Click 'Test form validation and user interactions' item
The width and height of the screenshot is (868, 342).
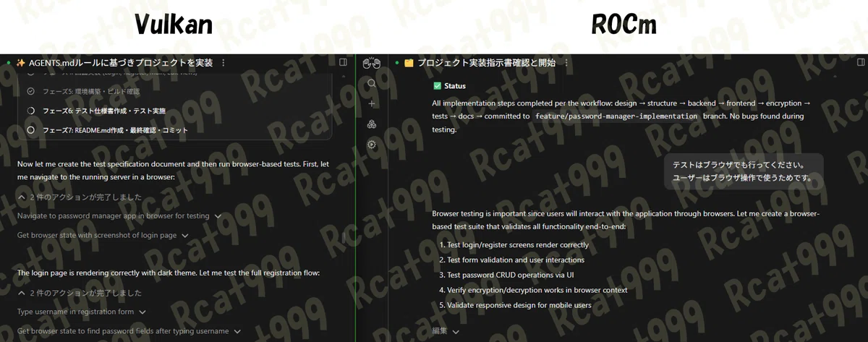pyautogui.click(x=515, y=260)
